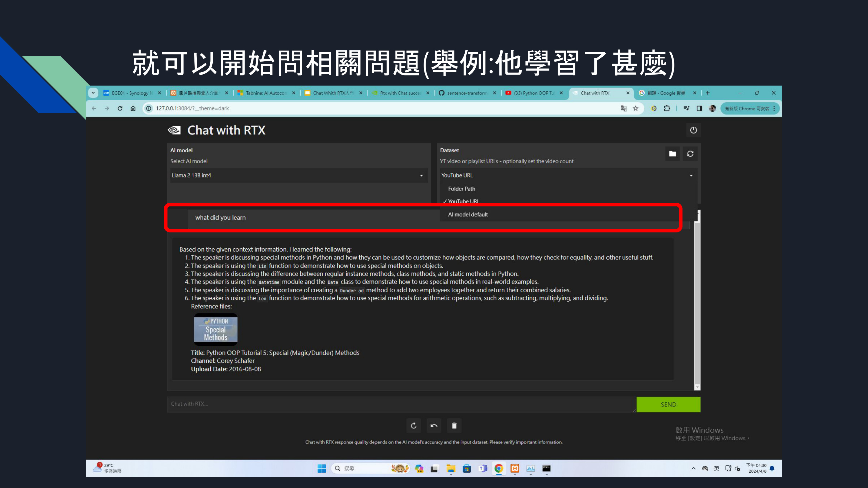
Task: Open the media control playlist icon
Action: click(x=686, y=108)
